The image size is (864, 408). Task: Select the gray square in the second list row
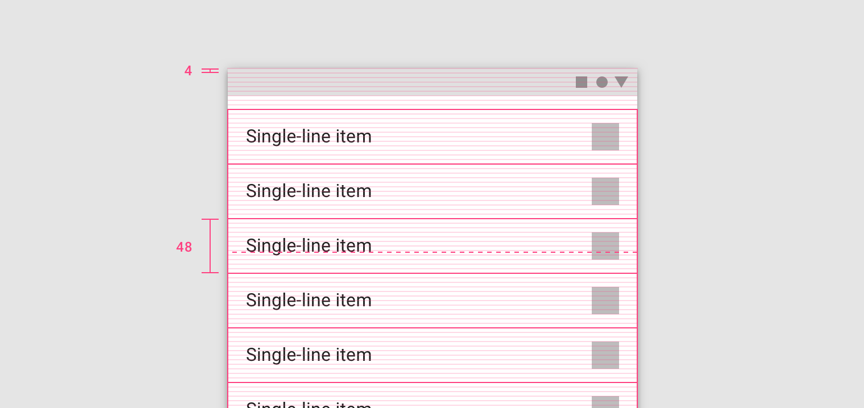click(x=605, y=191)
